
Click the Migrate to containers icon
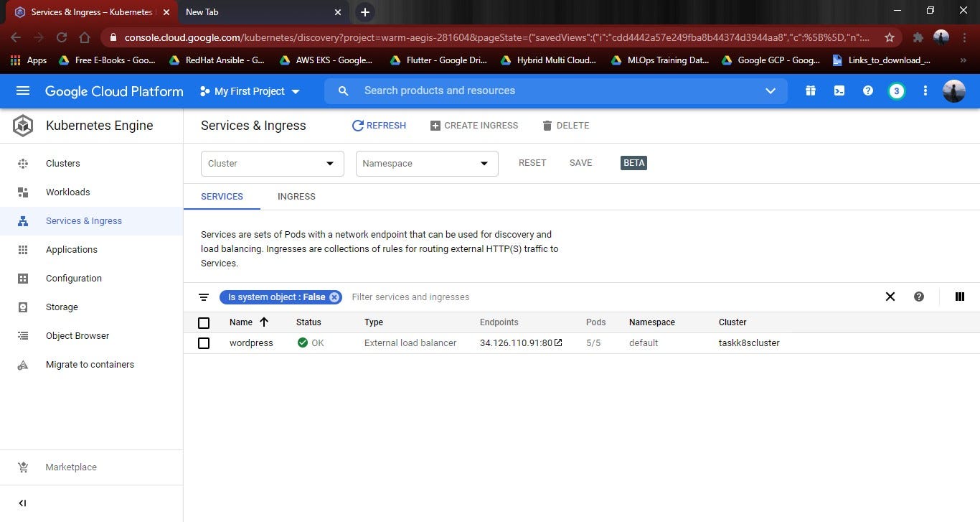pyautogui.click(x=23, y=365)
